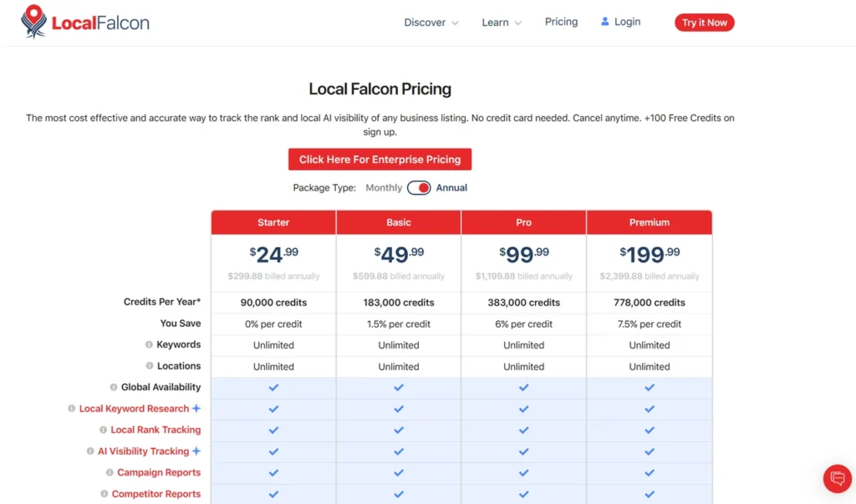Click Starter checkmark for AI Visibility Tracking
The width and height of the screenshot is (856, 504).
(273, 451)
